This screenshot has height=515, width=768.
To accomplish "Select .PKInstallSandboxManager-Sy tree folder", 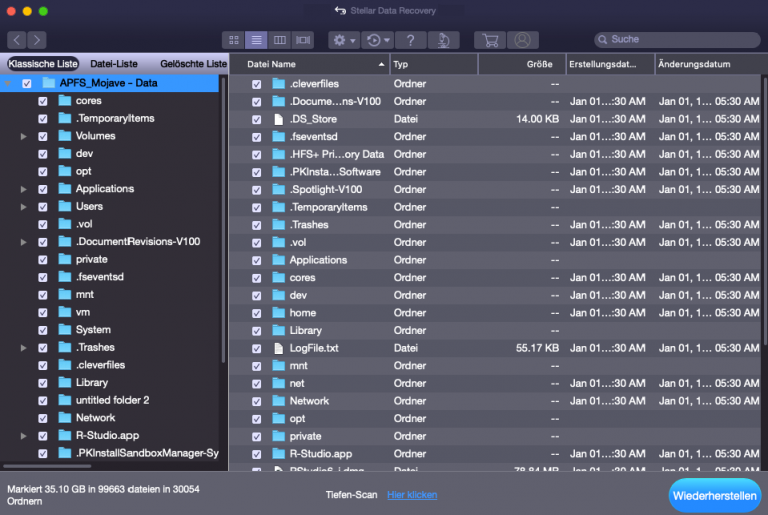I will (x=147, y=453).
